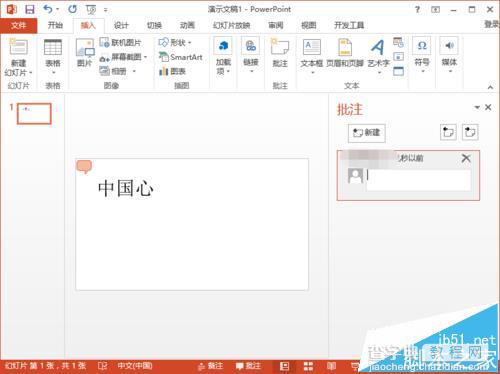Switch to Normal view in status bar
Screen dimensions: 500x374
click(x=284, y=366)
